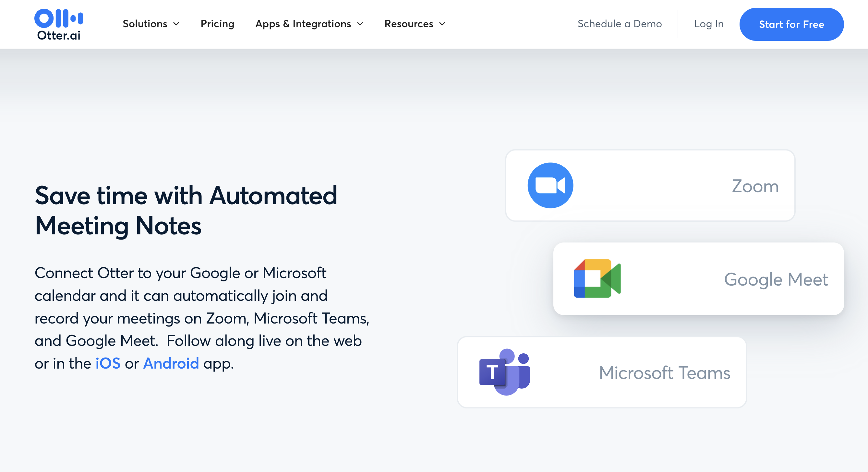Select the Zoom label text
The width and height of the screenshot is (868, 472).
755,186
